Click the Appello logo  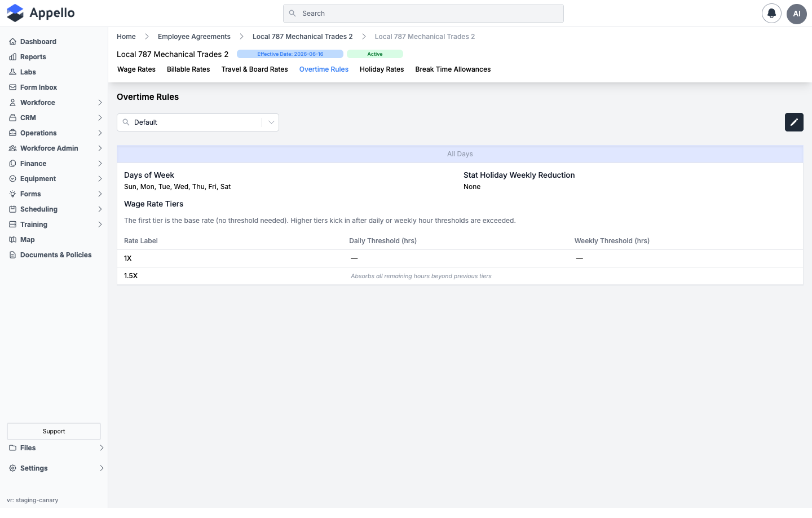tap(41, 13)
